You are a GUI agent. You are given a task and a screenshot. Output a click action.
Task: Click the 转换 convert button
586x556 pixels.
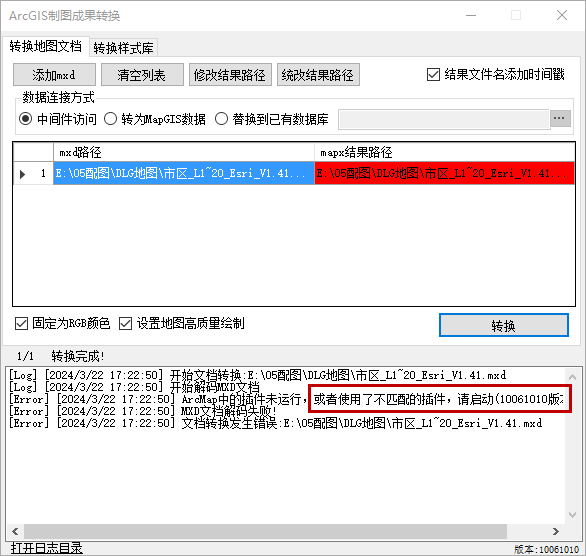click(503, 325)
